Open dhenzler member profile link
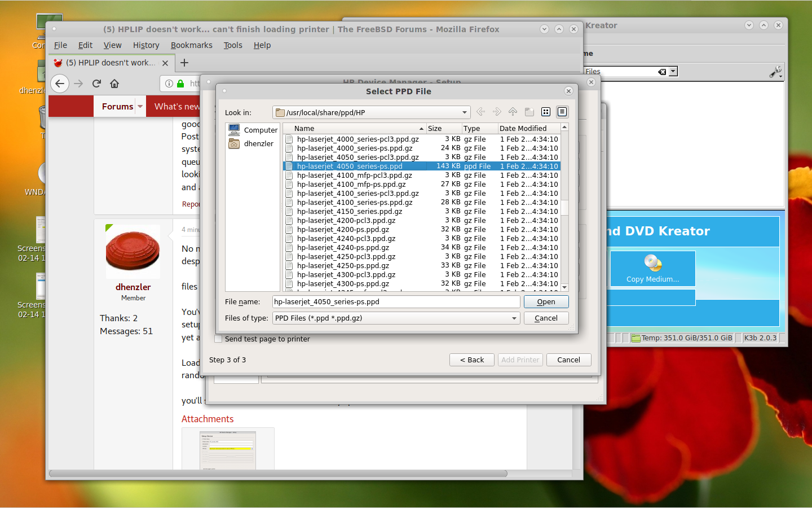Image resolution: width=812 pixels, height=508 pixels. (133, 287)
